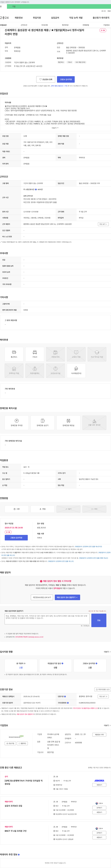The width and height of the screenshot is (111, 868).
Task: Click 세부보기 for BNCT 주 6일 조리원 구인
Action: 99,837
